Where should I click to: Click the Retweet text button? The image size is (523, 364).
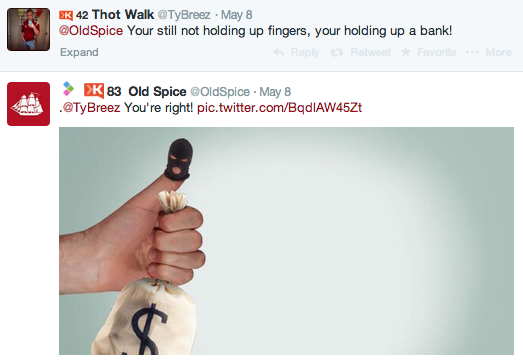point(370,52)
